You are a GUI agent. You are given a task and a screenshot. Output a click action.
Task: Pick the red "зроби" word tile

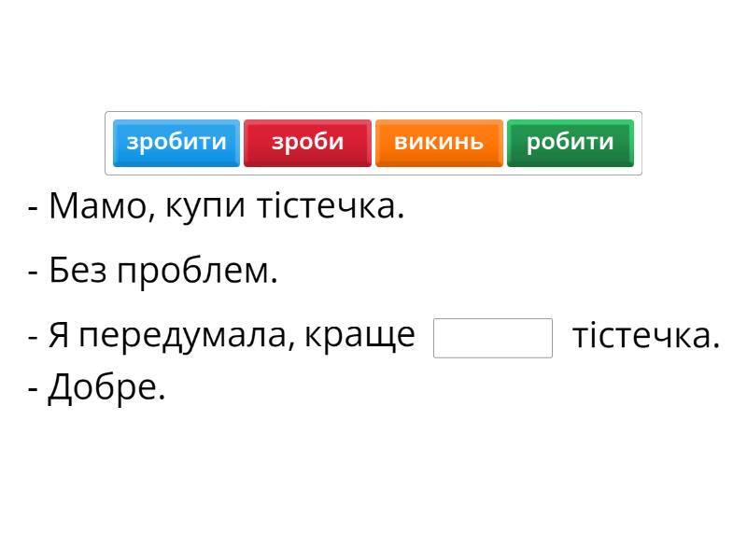click(x=307, y=143)
